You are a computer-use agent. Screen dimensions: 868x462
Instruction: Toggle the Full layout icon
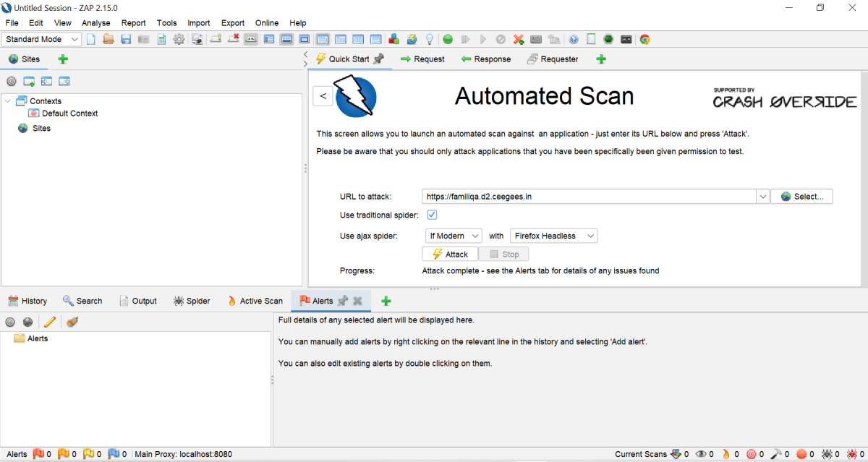tap(304, 39)
